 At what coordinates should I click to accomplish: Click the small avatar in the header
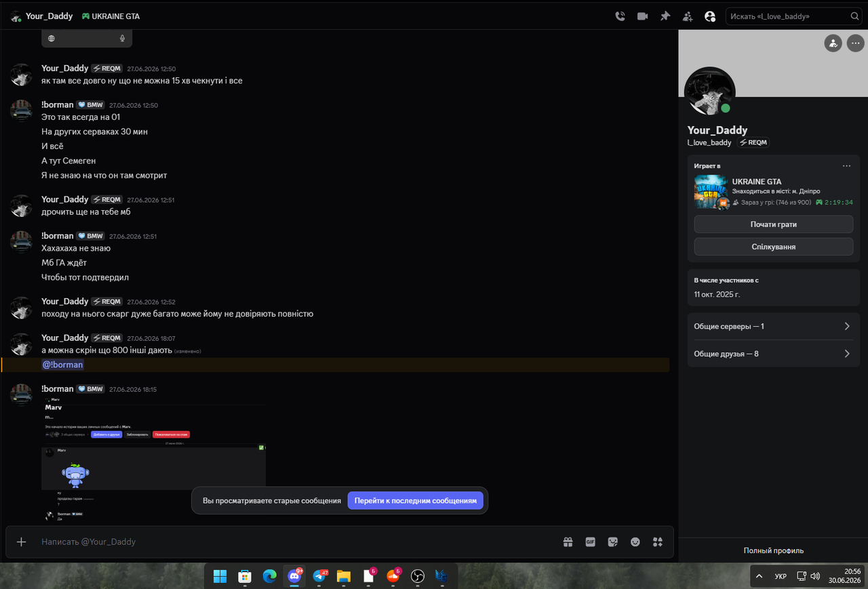tap(16, 16)
